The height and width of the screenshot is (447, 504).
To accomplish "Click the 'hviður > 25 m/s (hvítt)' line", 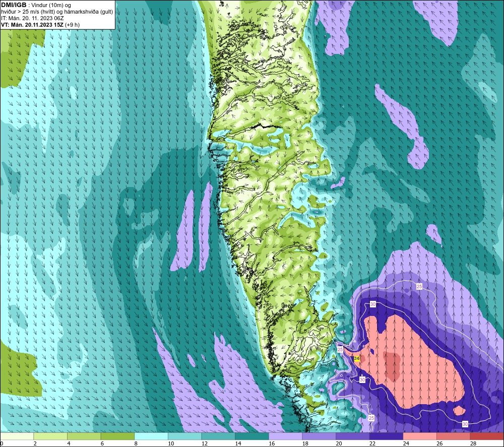I will point(29,12).
